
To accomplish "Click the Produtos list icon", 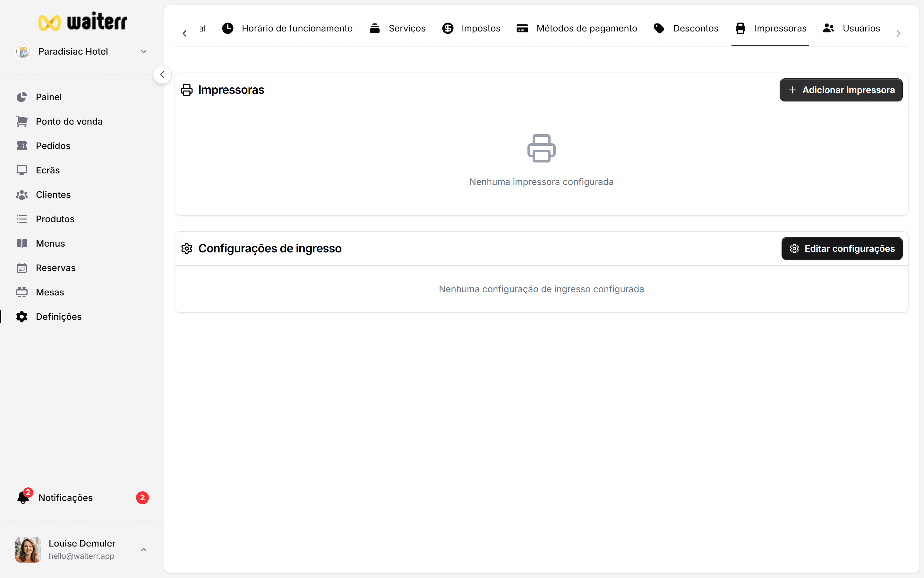I will tap(22, 219).
